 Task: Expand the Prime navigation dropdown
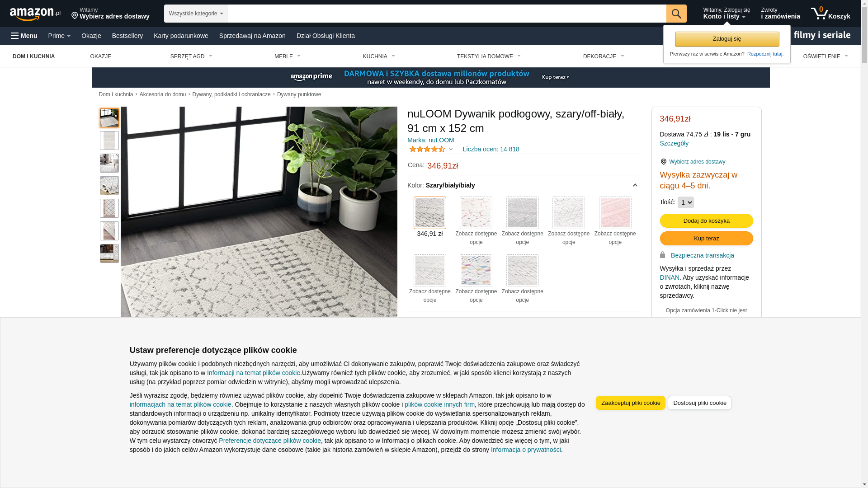pyautogui.click(x=59, y=36)
